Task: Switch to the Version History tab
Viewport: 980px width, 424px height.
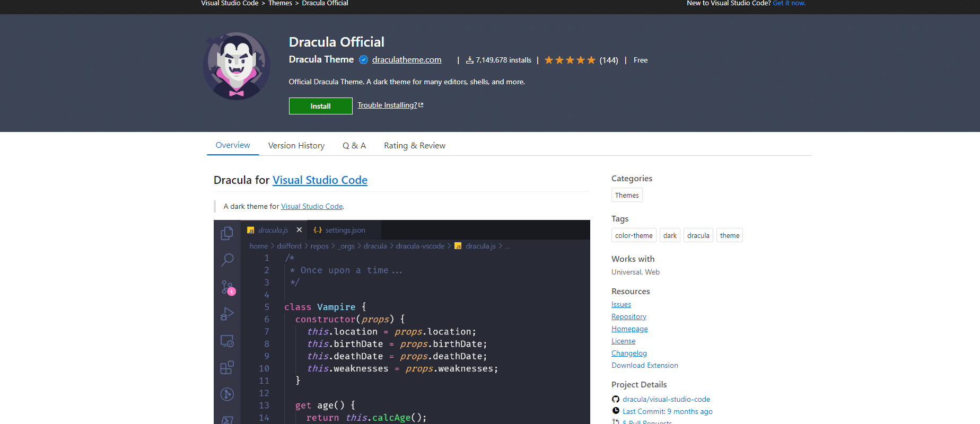Action: click(x=296, y=146)
